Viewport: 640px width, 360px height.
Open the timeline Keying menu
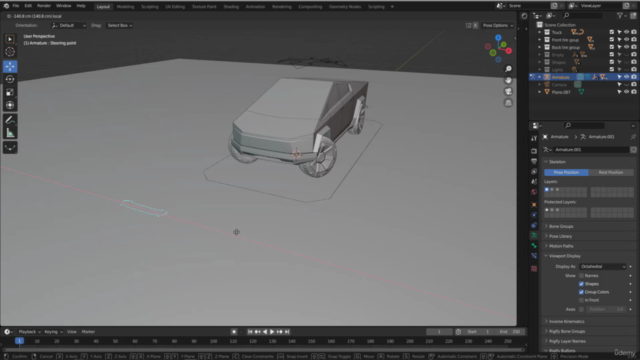tap(53, 332)
